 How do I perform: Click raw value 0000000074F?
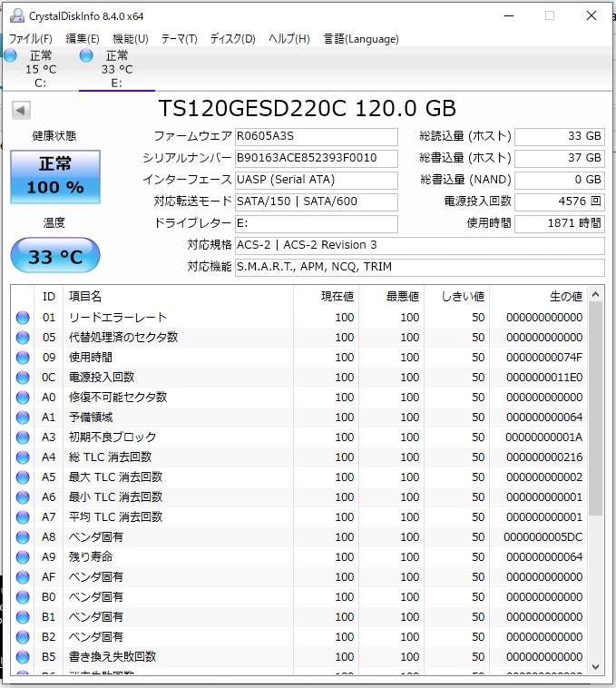click(544, 358)
